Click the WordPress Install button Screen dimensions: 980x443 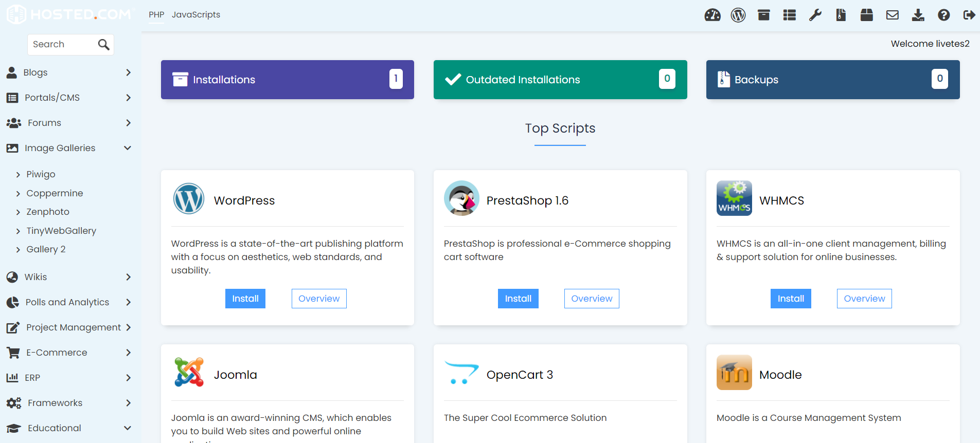click(245, 299)
